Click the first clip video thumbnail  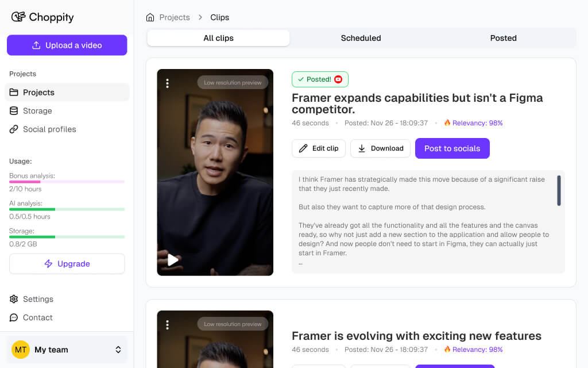coord(215,172)
